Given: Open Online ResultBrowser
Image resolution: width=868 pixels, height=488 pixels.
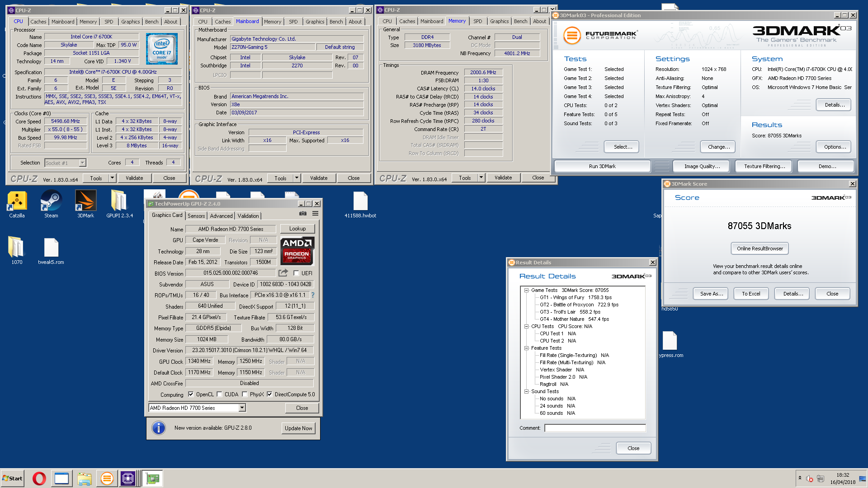Looking at the screenshot, I should tap(759, 249).
